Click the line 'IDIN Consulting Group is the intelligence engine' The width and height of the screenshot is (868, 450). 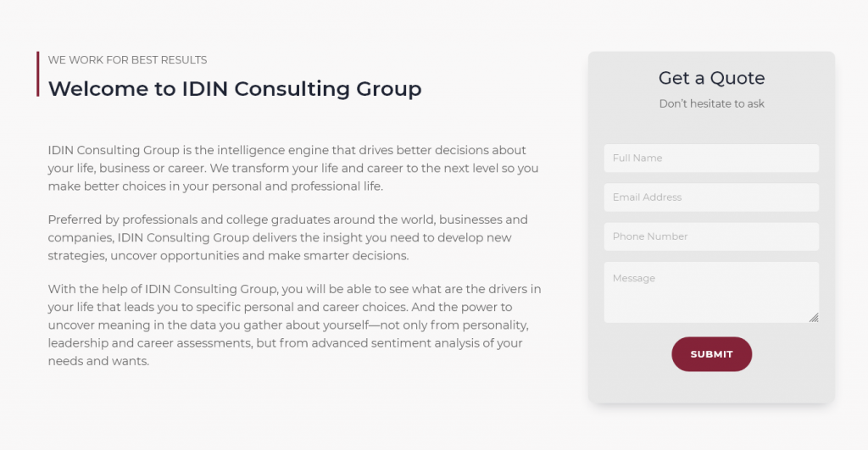(287, 151)
